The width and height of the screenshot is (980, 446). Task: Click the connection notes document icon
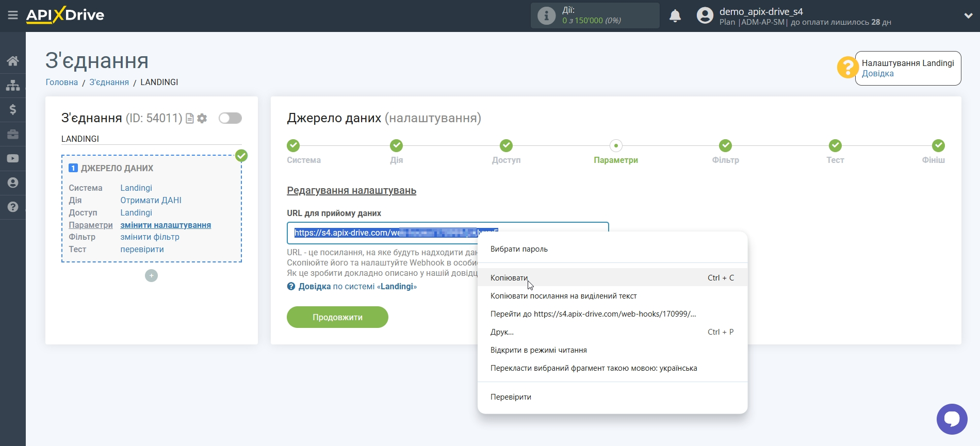(x=190, y=119)
